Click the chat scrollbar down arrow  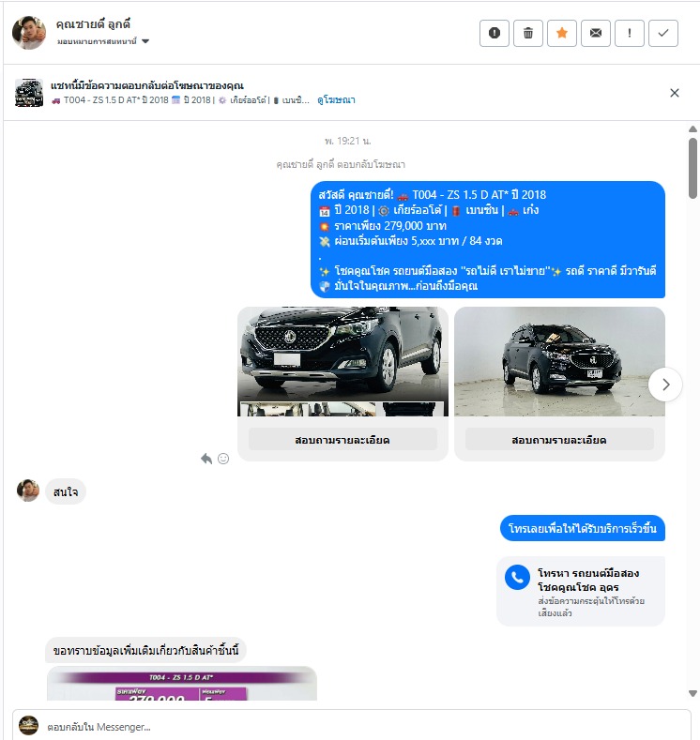(x=692, y=693)
